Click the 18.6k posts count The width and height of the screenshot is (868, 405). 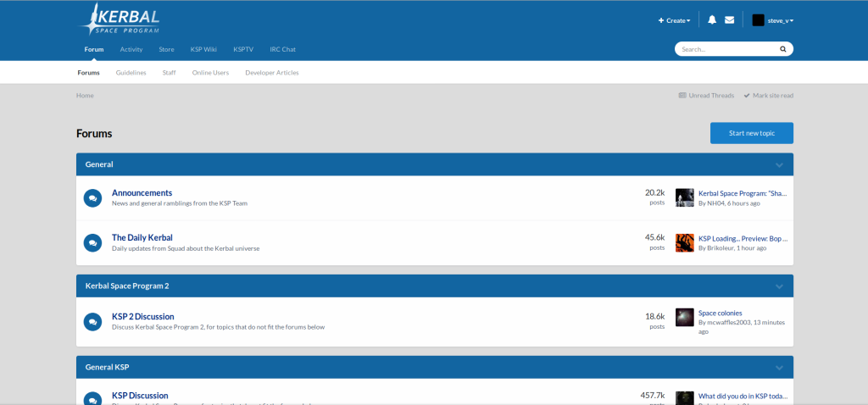tap(655, 317)
